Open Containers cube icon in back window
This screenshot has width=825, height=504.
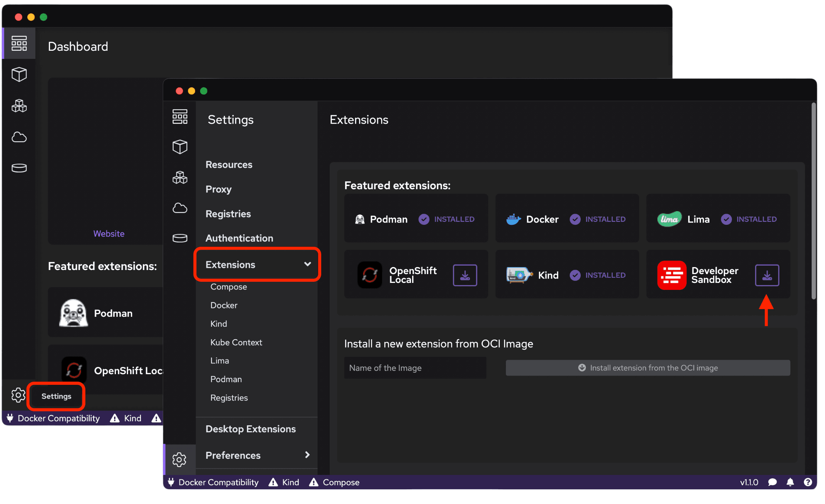coord(19,74)
